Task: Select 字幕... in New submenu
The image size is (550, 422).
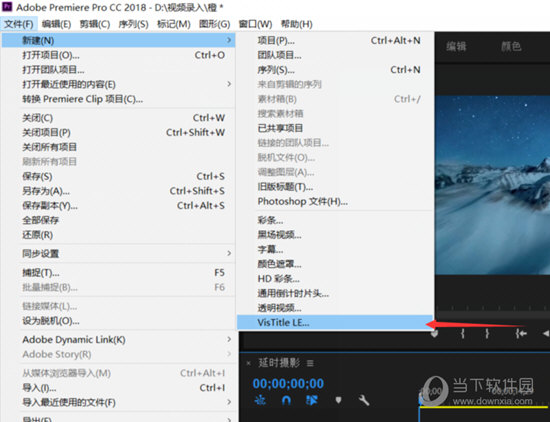Action: (x=335, y=249)
